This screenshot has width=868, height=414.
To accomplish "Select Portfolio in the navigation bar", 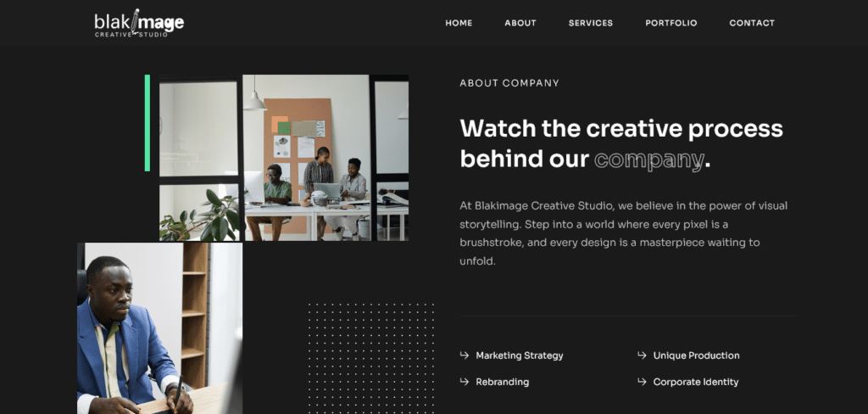I will [x=671, y=23].
